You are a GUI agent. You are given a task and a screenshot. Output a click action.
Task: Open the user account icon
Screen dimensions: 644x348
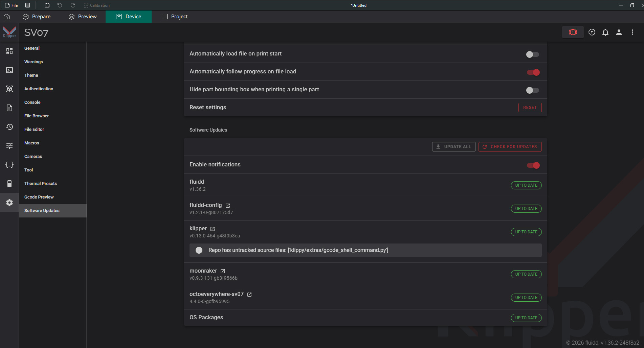(x=619, y=32)
